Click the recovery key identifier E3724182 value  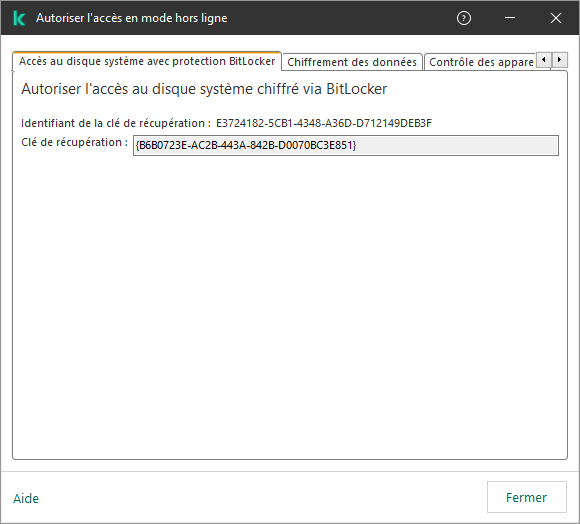click(324, 123)
